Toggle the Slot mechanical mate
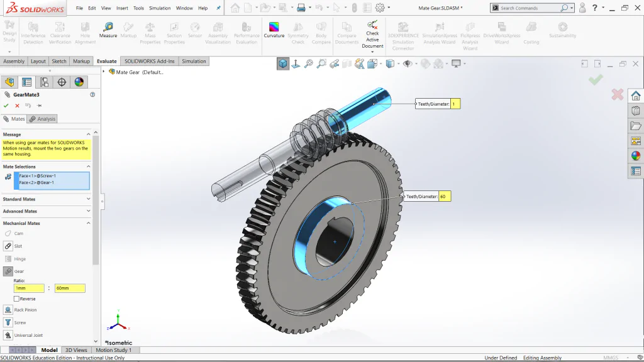The height and width of the screenshot is (362, 644). [8, 246]
